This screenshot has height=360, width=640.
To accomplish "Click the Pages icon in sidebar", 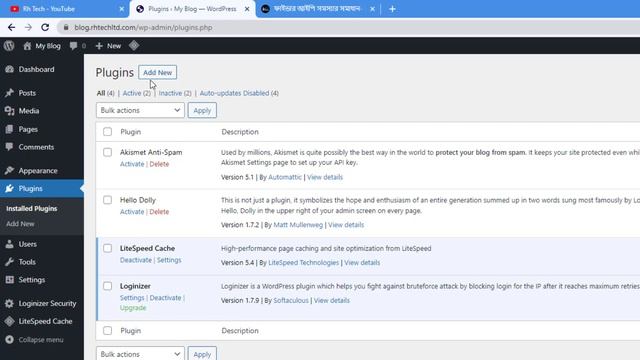I will click(9, 129).
